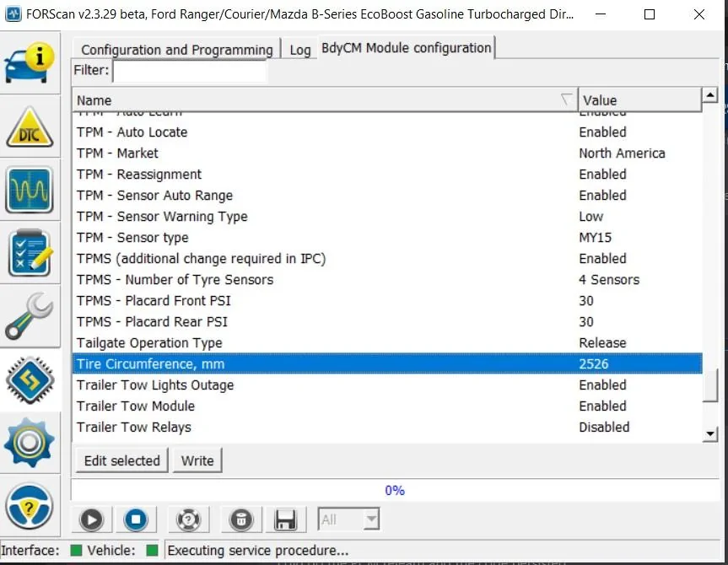Select TPMS - Placard Rear PSI row
Screen dimensions: 728x565
tap(387, 322)
